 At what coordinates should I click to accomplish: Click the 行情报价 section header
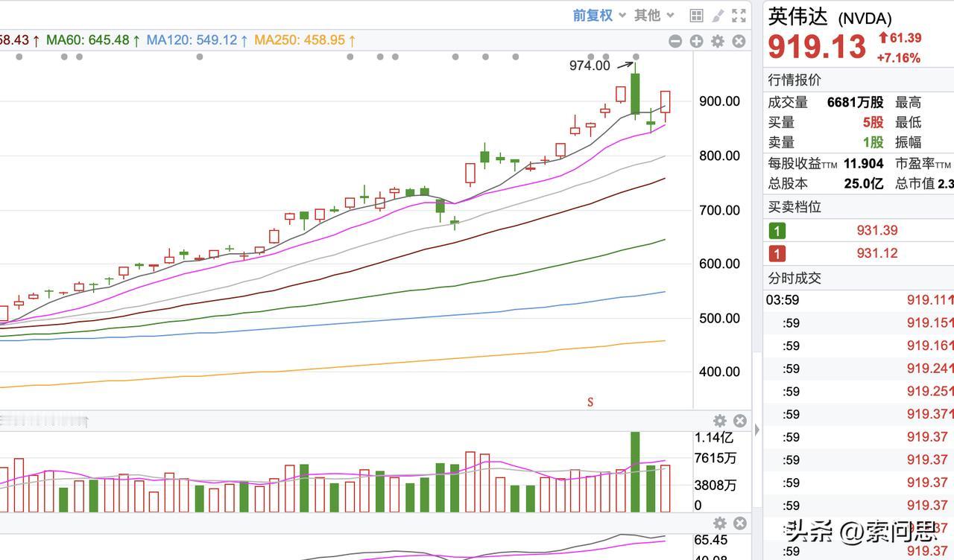point(795,80)
